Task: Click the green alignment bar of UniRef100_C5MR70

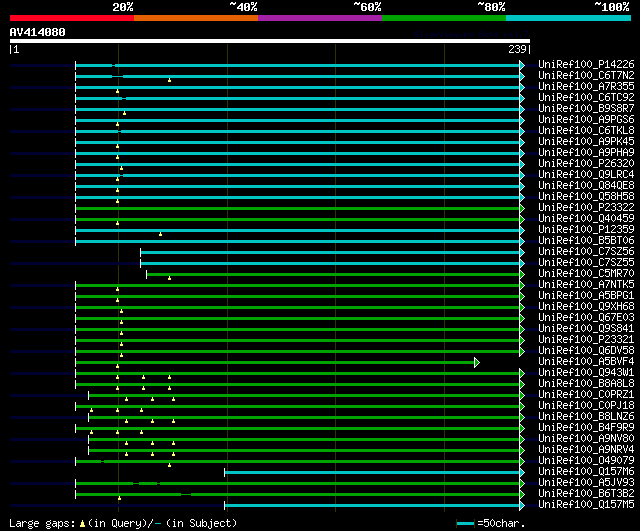Action: point(333,274)
